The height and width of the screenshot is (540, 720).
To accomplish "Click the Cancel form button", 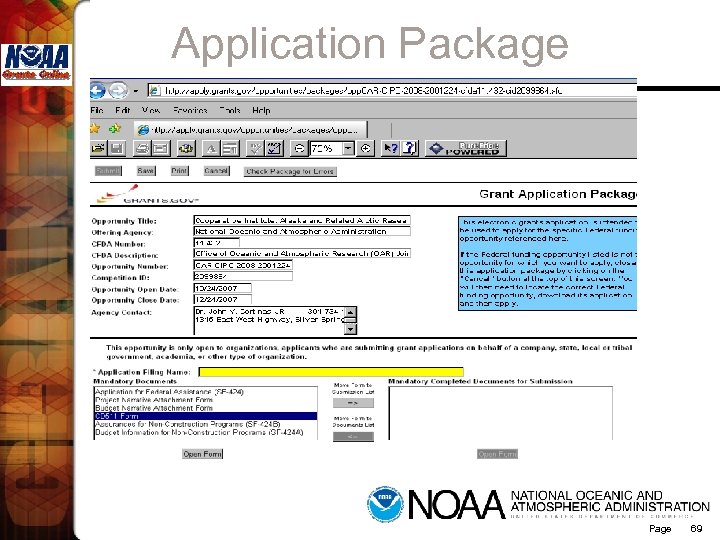I will pos(216,171).
